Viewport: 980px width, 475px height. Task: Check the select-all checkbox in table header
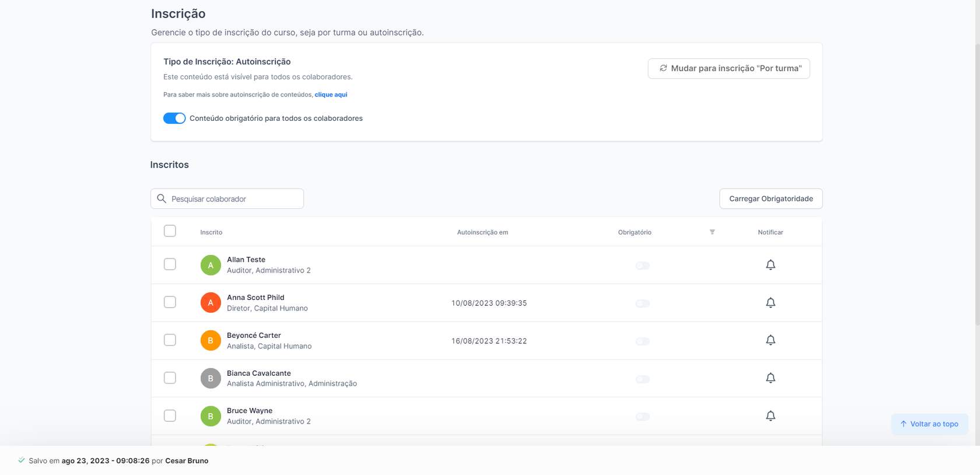(170, 231)
